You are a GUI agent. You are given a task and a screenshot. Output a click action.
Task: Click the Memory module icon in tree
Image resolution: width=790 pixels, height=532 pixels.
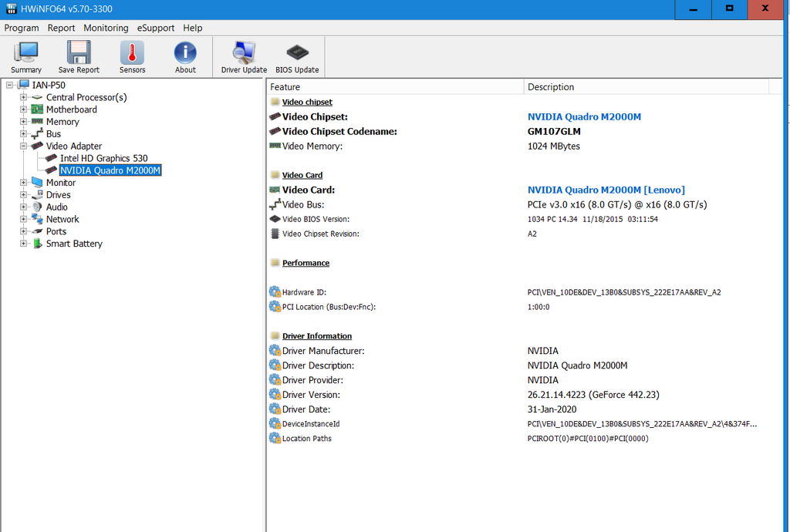[x=37, y=121]
